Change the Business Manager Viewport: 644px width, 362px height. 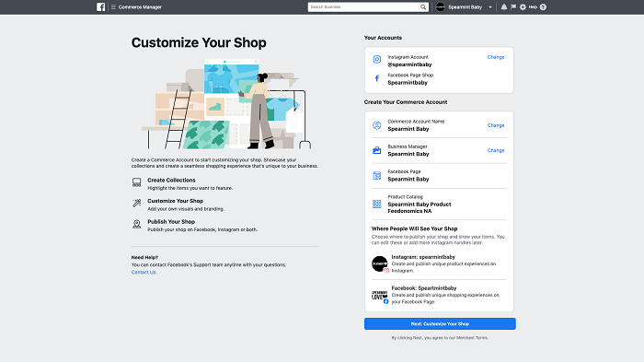pyautogui.click(x=496, y=150)
